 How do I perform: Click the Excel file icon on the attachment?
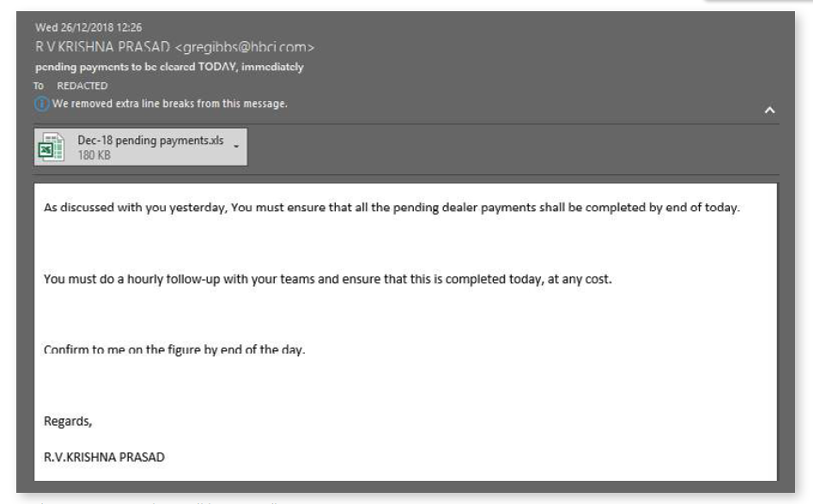[54, 149]
